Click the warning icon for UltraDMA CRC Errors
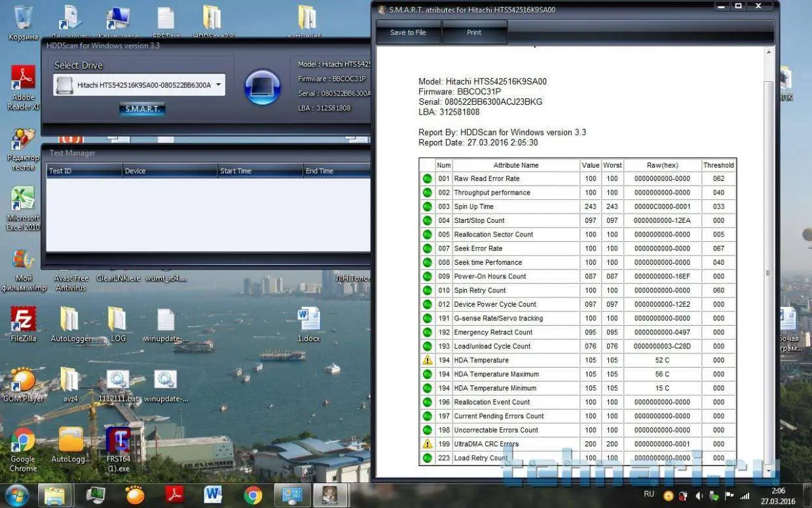The image size is (812, 508). (x=427, y=444)
